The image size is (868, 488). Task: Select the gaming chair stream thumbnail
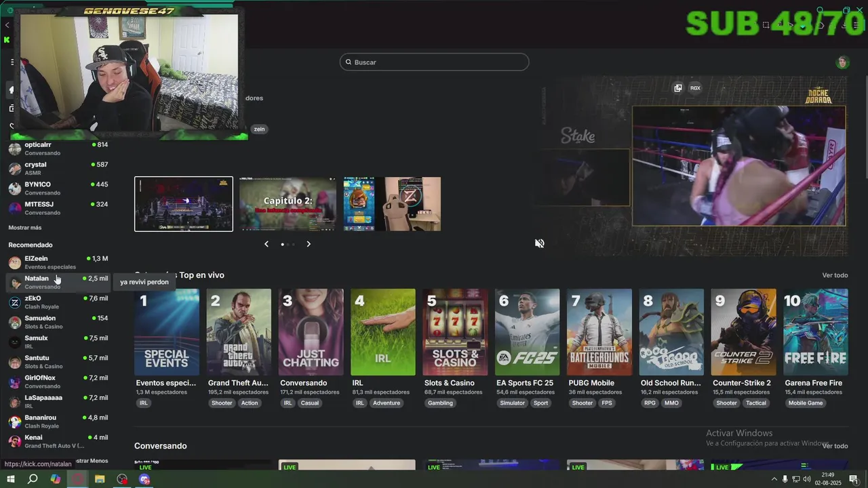coord(392,204)
